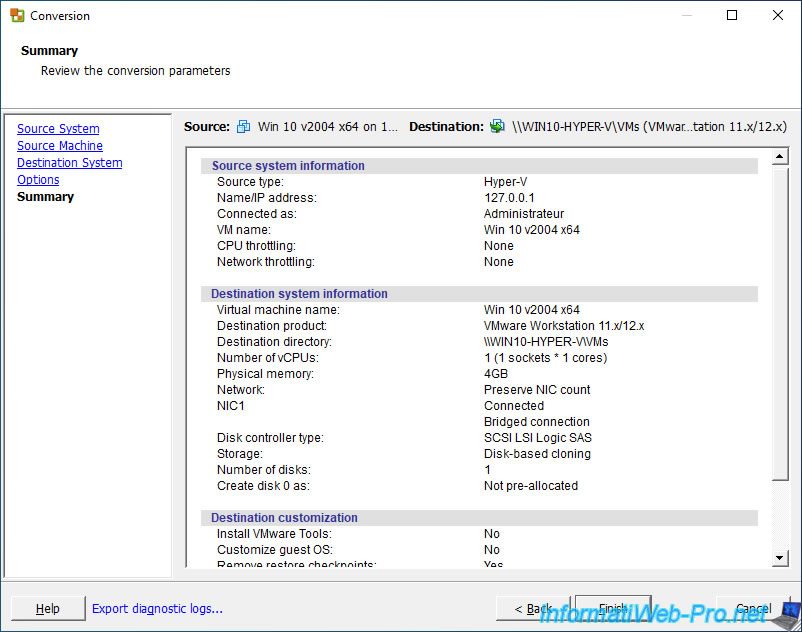Screen dimensions: 802x632
Task: Select the SCSI LSI Logic SAS value
Action: coord(538,438)
